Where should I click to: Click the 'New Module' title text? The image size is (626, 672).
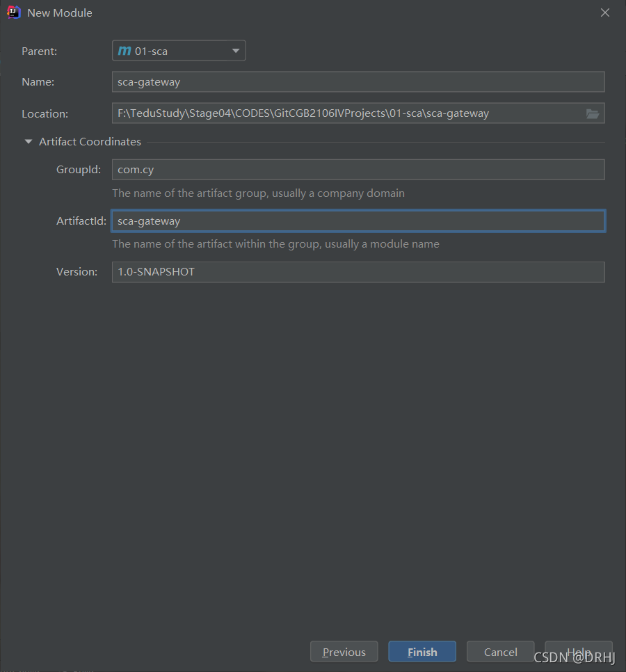click(x=60, y=13)
